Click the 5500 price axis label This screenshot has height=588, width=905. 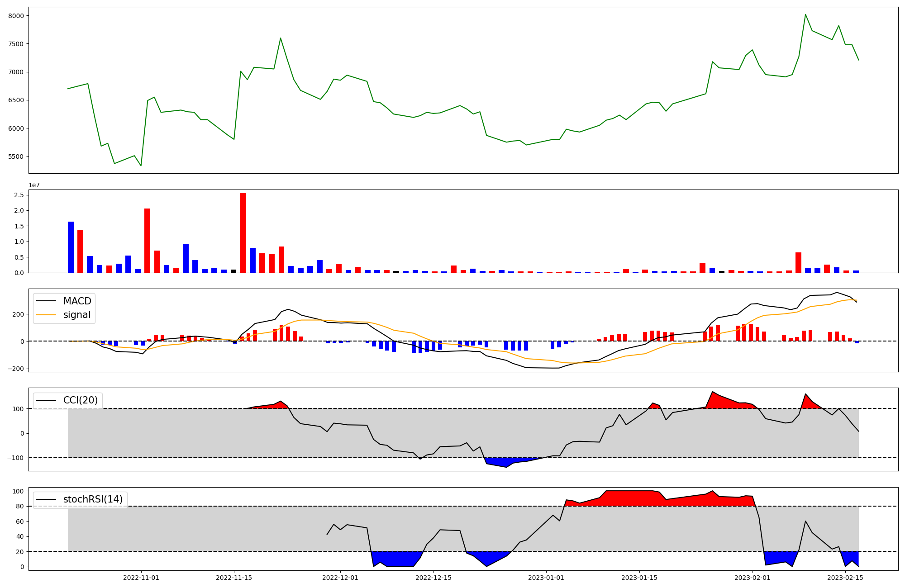[x=15, y=156]
